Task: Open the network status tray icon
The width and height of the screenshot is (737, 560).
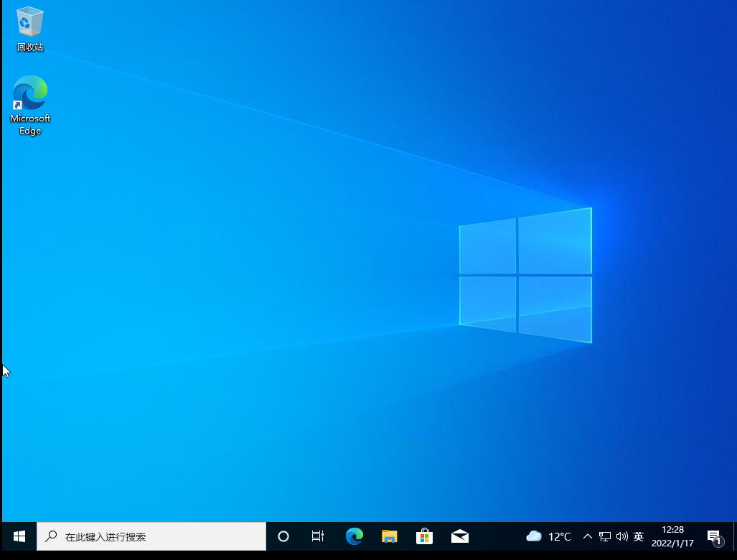Action: coord(604,536)
